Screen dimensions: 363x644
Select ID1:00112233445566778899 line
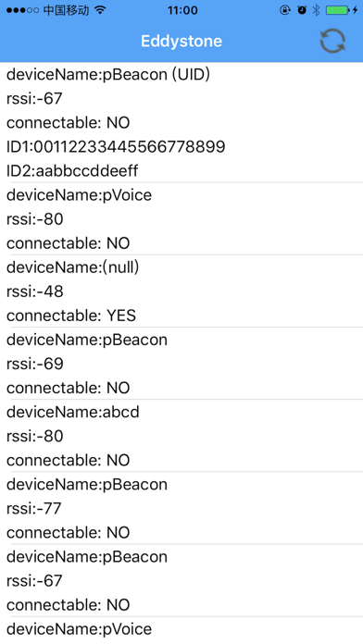click(x=116, y=146)
